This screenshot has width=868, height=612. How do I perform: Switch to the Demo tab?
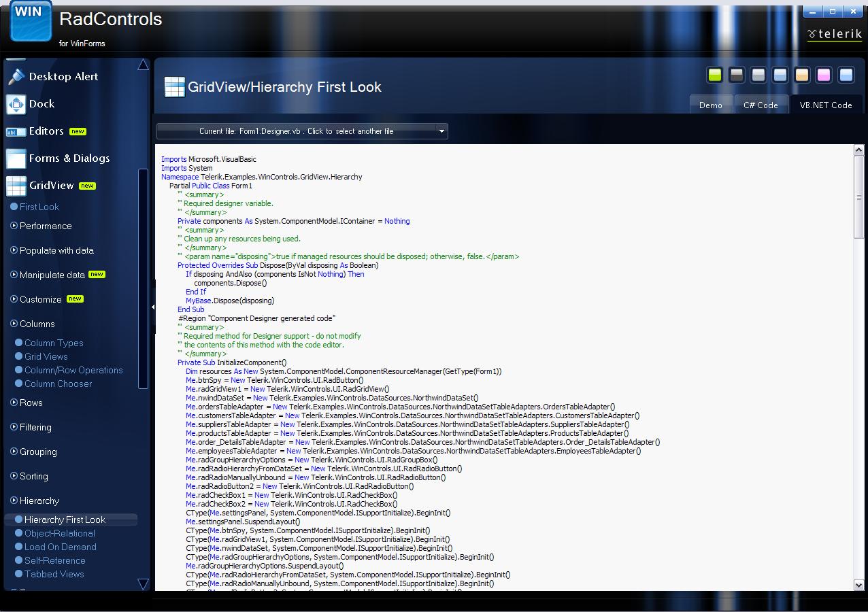coord(710,105)
